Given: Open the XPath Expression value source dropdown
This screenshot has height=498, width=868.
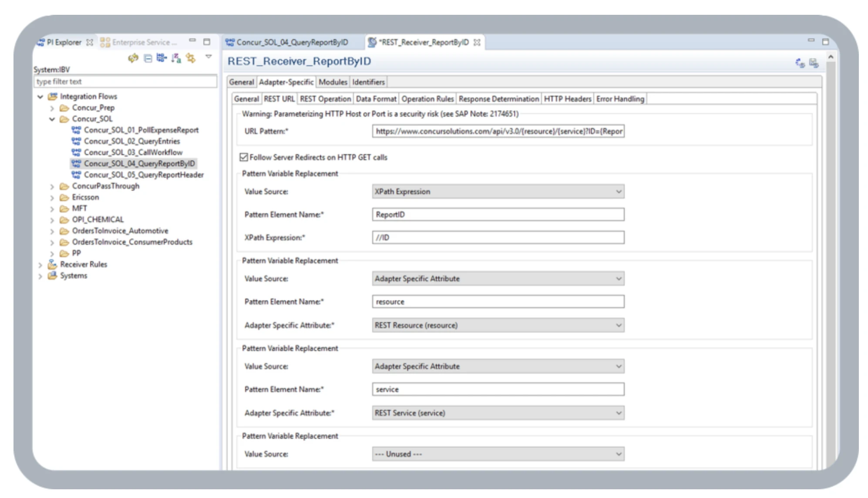Looking at the screenshot, I should click(x=498, y=192).
